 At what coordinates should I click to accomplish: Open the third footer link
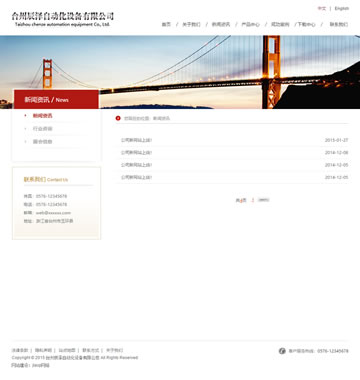point(67,350)
